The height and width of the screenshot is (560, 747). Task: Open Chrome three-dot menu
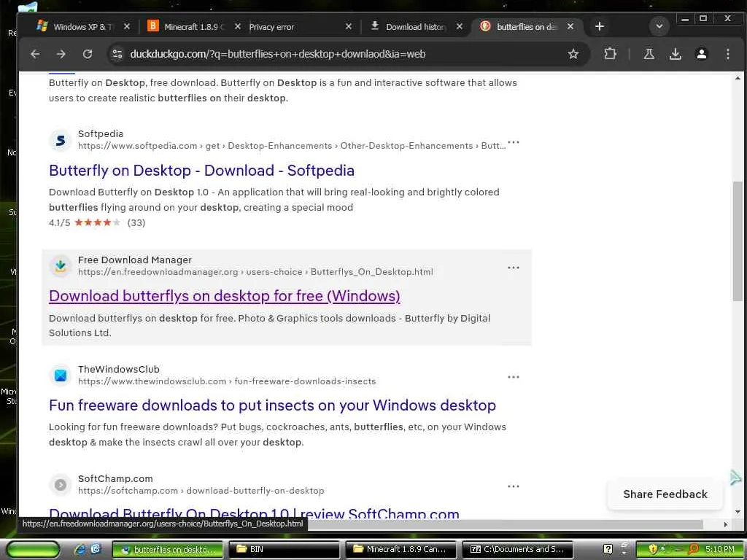[x=728, y=54]
